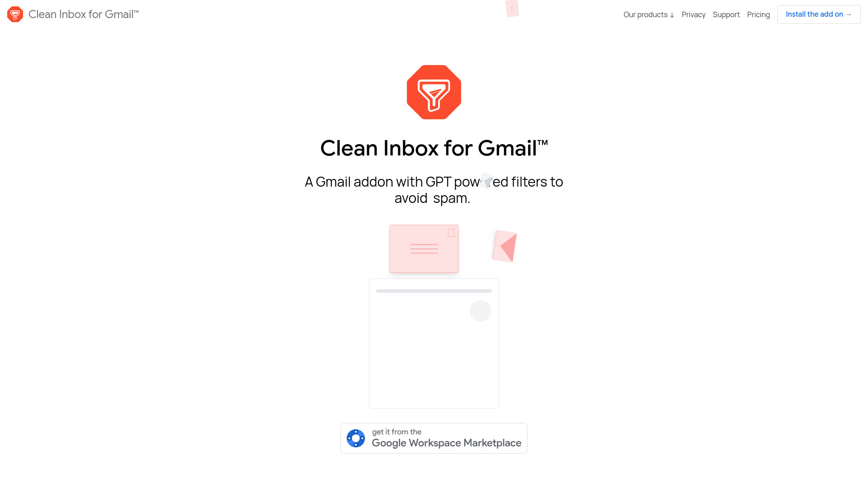Click the Clean Inbox for Gmail logo icon
Screen dimensions: 868x488
click(x=15, y=14)
